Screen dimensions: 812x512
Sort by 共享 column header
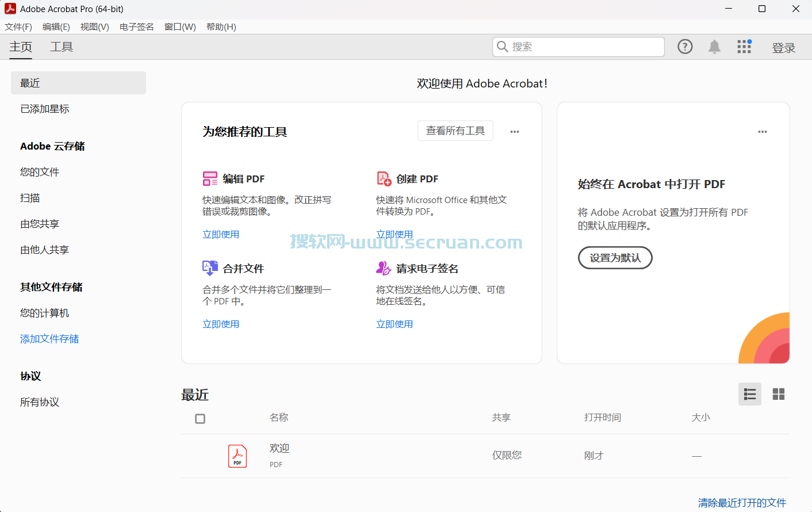click(x=501, y=418)
